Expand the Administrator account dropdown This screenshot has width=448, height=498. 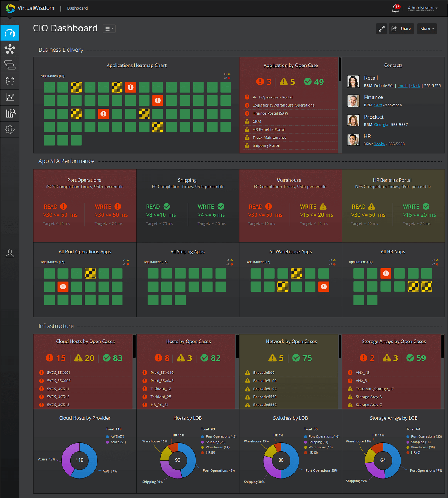421,8
